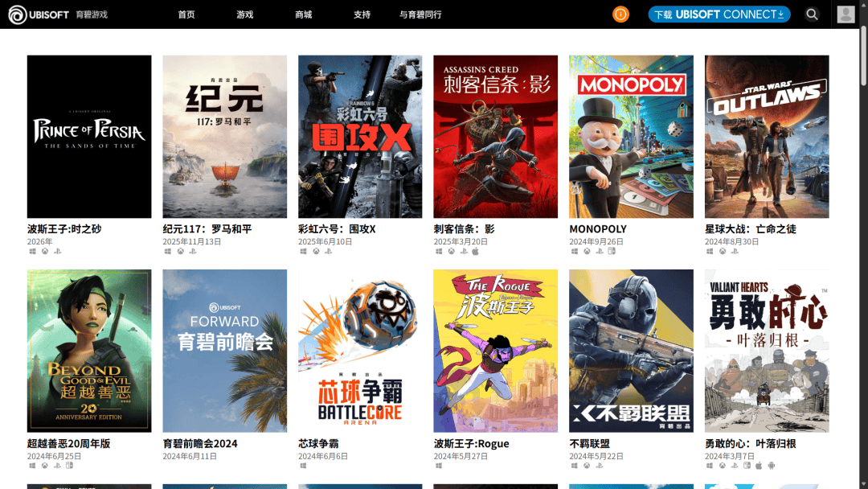
Task: Click the Android platform icon under 勇敢的心:叶落归根
Action: pos(771,465)
